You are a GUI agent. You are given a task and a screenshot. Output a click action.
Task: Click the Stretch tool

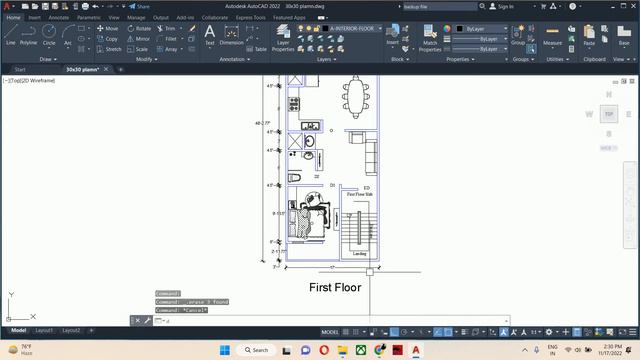click(x=109, y=49)
